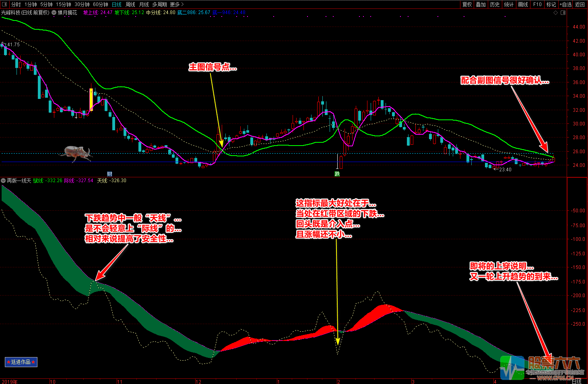Viewport: 588px width, 384px height.
Task: Click the 叠加 overlay button
Action: [481, 4]
